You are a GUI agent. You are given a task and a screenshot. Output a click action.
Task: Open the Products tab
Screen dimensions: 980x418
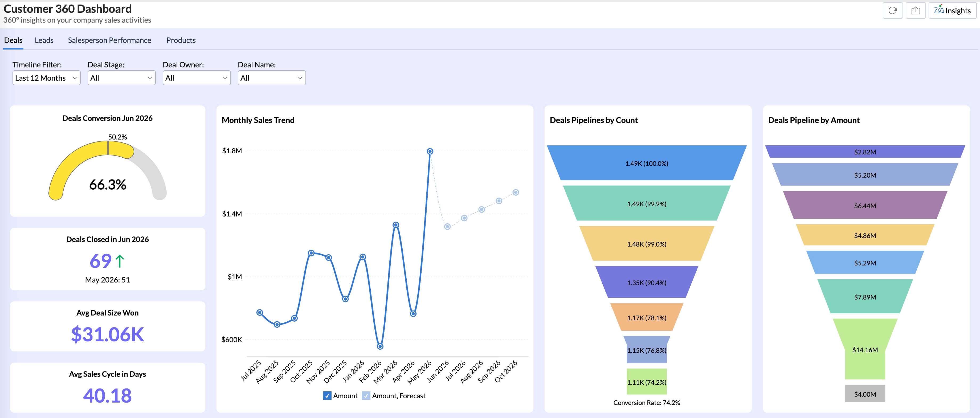click(181, 40)
